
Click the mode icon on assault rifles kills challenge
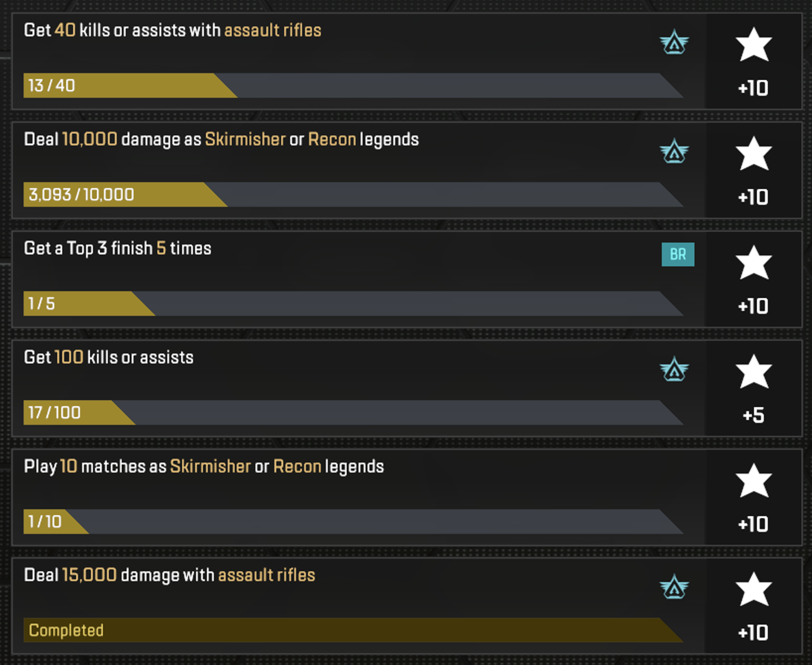(674, 42)
